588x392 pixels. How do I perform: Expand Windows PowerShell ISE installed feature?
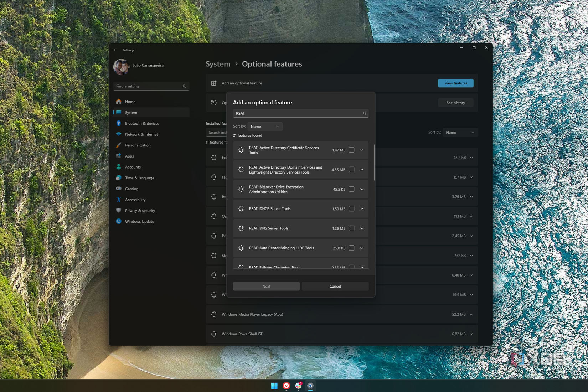coord(471,334)
